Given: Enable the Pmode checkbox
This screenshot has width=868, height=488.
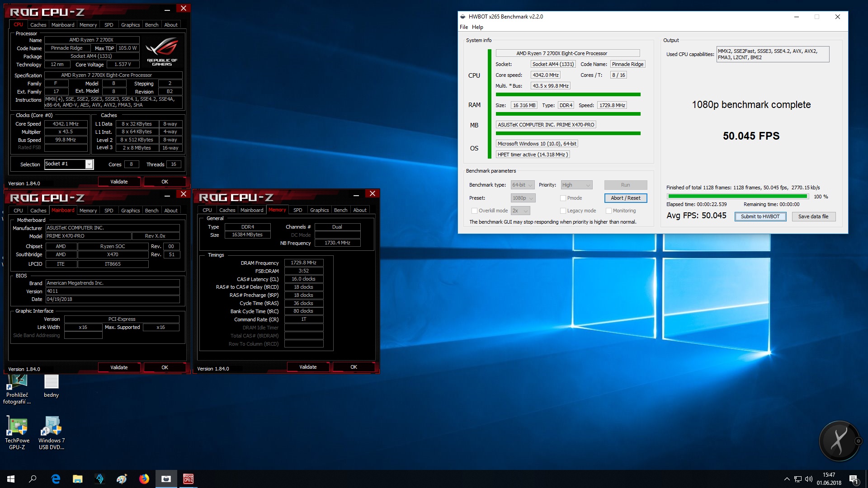Looking at the screenshot, I should click(563, 198).
